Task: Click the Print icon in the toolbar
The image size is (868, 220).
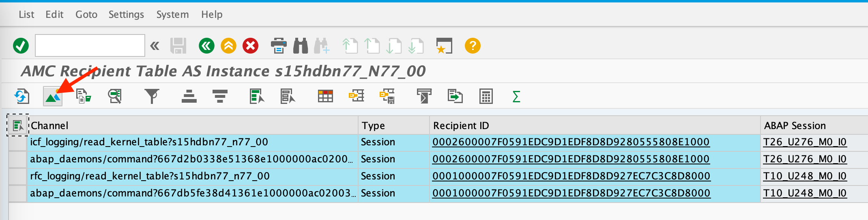Action: pos(279,46)
